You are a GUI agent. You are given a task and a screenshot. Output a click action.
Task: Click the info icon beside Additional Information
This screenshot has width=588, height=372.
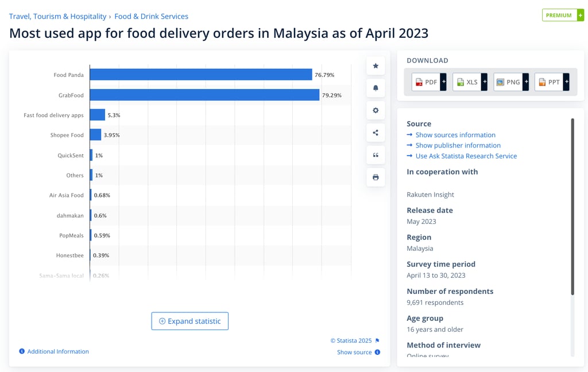[22, 351]
